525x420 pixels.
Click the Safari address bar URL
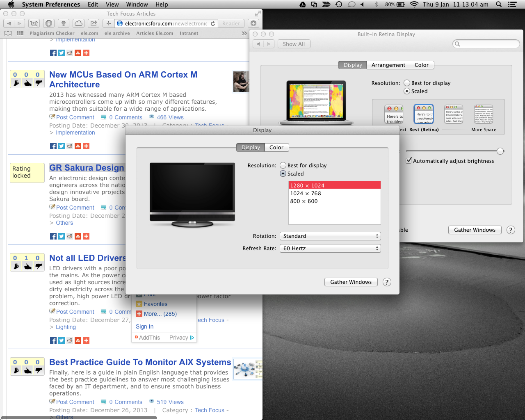tap(166, 23)
